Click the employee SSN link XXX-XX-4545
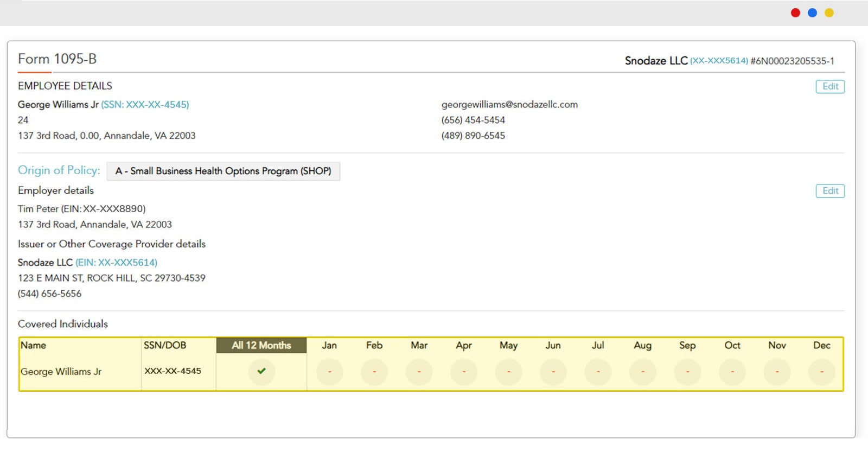 point(145,105)
